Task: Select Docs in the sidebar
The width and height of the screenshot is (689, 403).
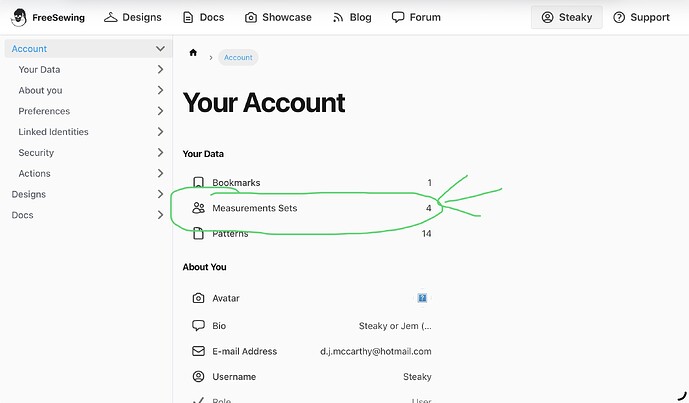Action: (22, 215)
